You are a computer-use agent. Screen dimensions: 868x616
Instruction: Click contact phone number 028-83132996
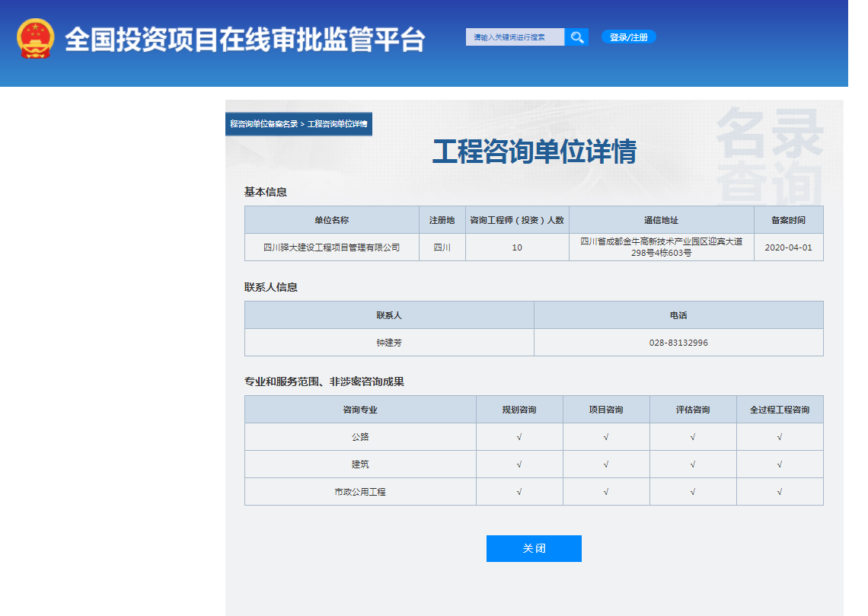pyautogui.click(x=678, y=342)
